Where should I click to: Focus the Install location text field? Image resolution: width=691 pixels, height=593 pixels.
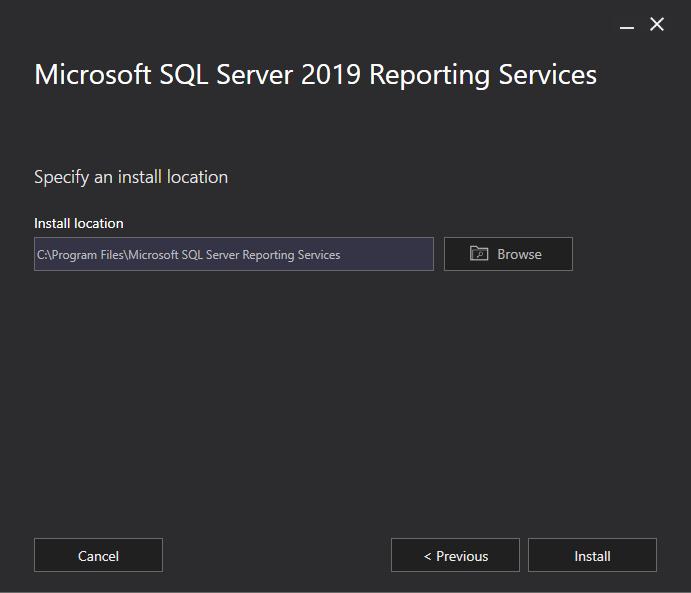[x=233, y=254]
